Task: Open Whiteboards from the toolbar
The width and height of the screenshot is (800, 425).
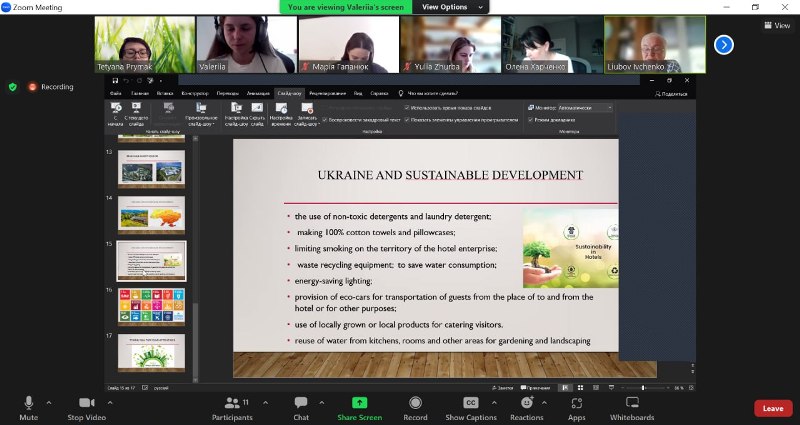Action: 632,403
